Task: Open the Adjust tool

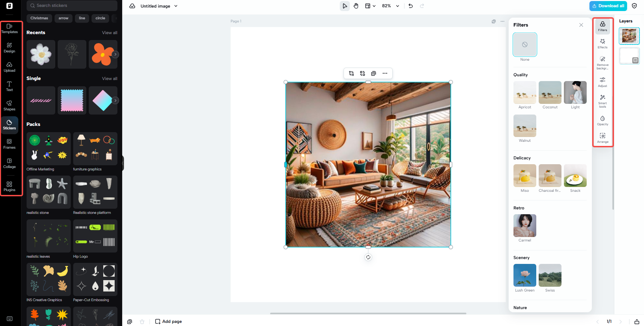Action: tap(603, 82)
